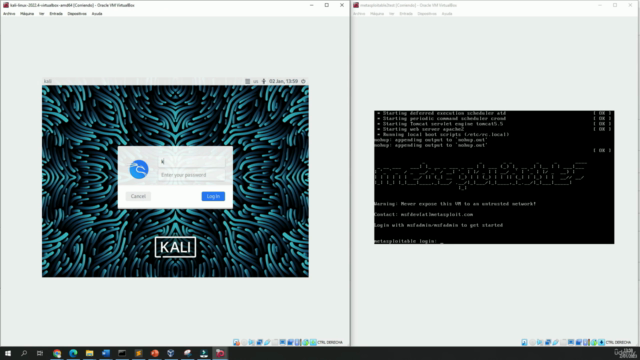Open Dispositivos menu in Kali VirtualBox window
This screenshot has width=640, height=360.
click(x=77, y=13)
